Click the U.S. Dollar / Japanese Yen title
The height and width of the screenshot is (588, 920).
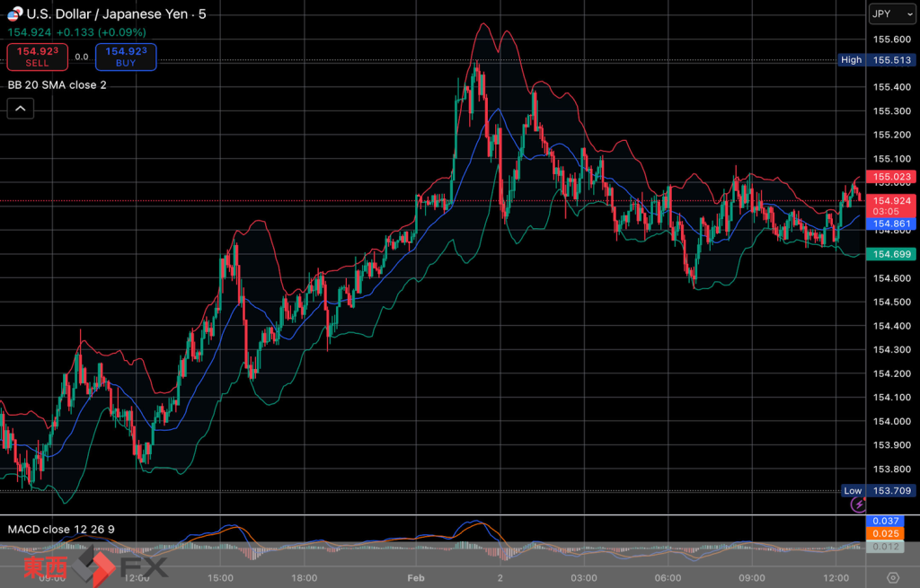(x=108, y=14)
